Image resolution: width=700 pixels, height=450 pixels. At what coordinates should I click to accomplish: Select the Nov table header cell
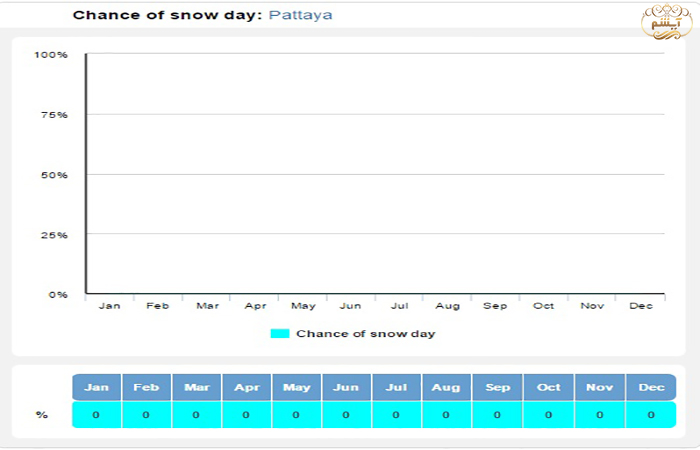click(x=600, y=387)
